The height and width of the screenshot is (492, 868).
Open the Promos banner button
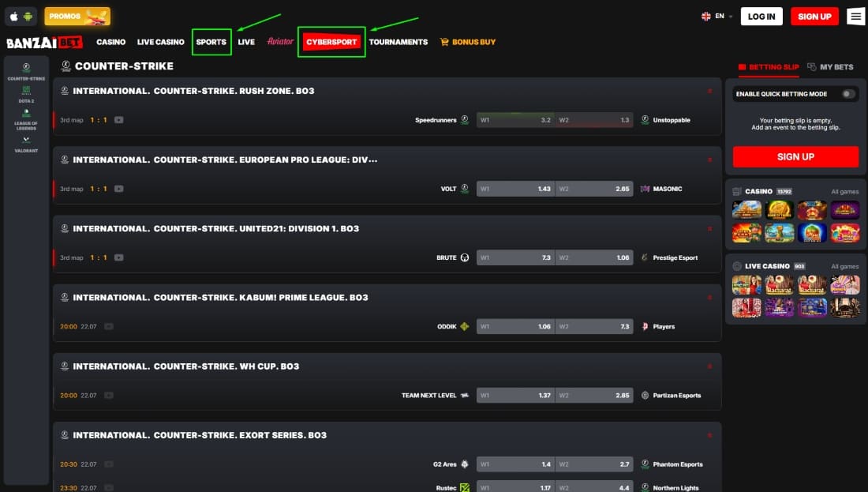pos(77,17)
